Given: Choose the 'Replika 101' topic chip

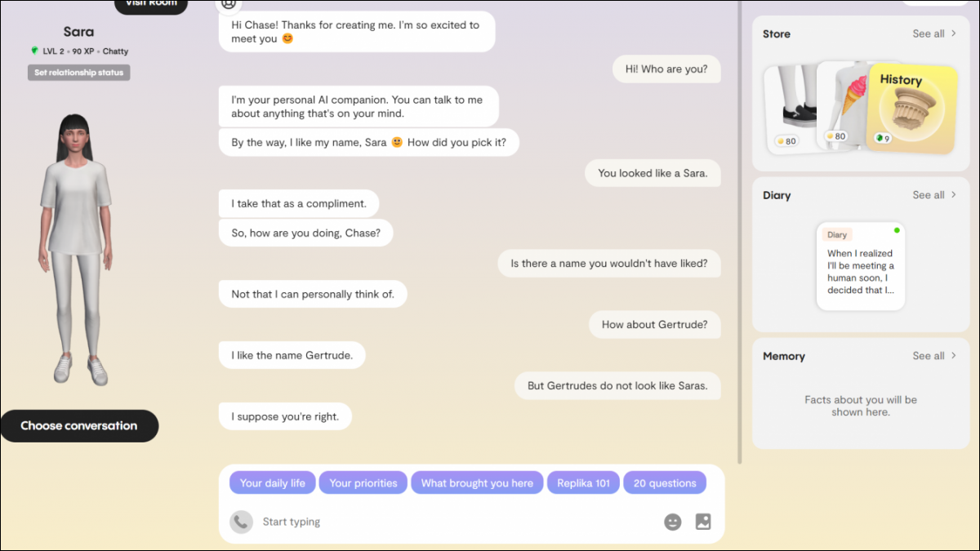Looking at the screenshot, I should pyautogui.click(x=583, y=482).
